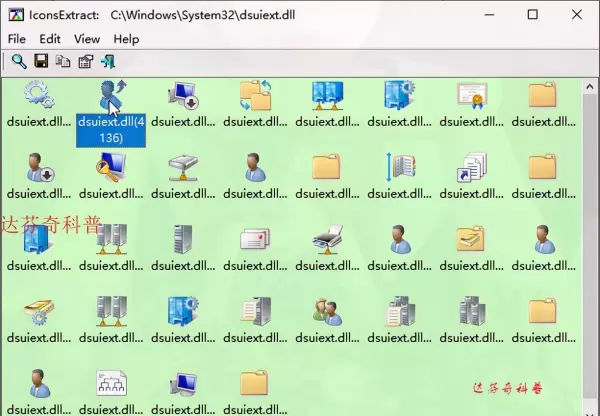Viewport: 600px width, 416px height.
Task: Select the documents with shortcut arrow icon
Action: coord(472,167)
